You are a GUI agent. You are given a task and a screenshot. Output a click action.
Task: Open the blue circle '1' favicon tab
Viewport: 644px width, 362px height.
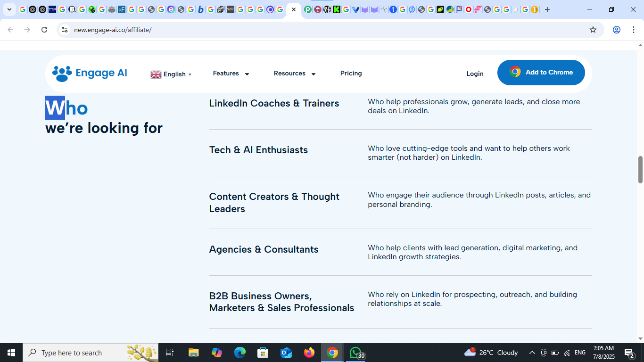coord(393,9)
